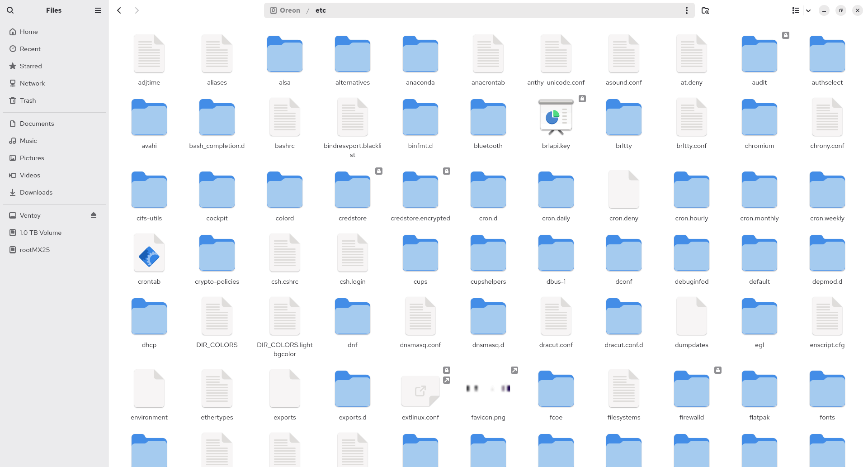Image resolution: width=868 pixels, height=467 pixels.
Task: Click the etc breadcrumb segment
Action: tap(321, 10)
